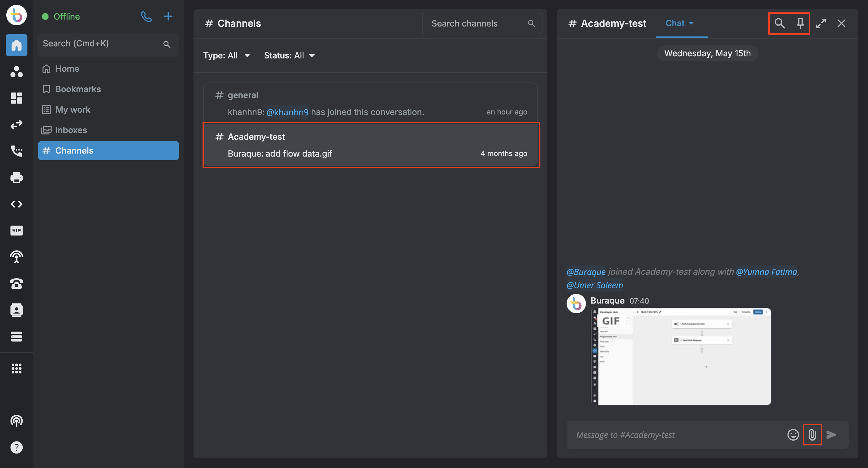Click the 07:40 message time
The width and height of the screenshot is (868, 468).
click(x=639, y=301)
